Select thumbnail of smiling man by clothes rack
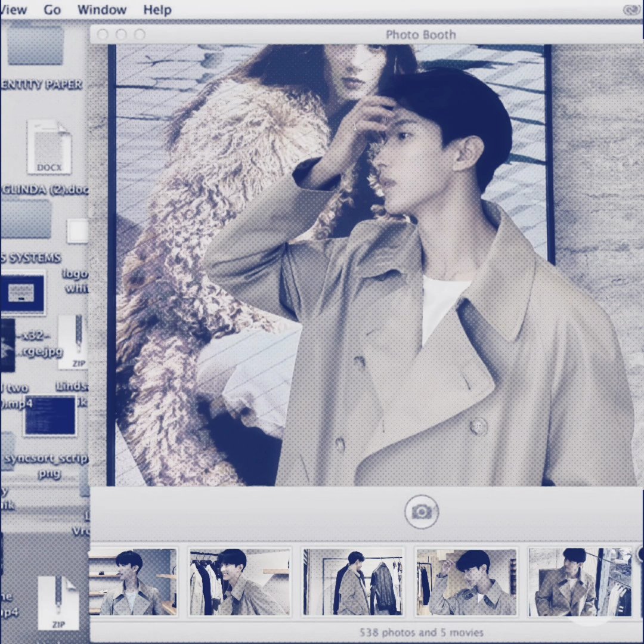The width and height of the screenshot is (644, 644). [240, 581]
